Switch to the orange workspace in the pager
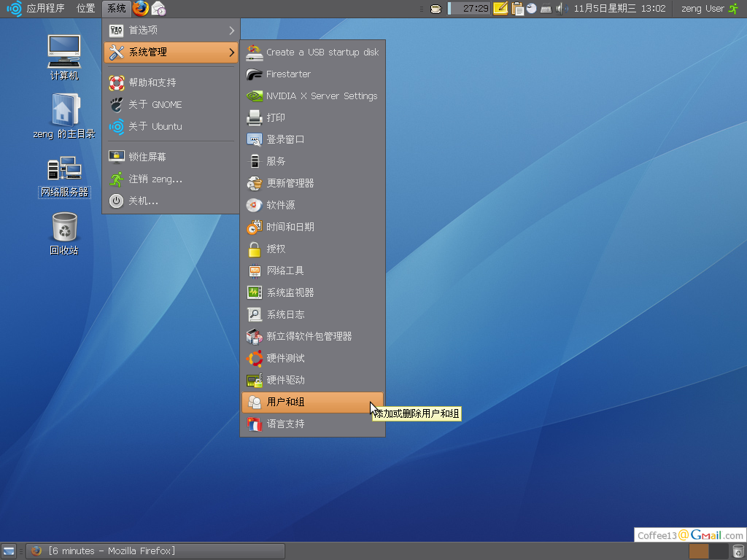The width and height of the screenshot is (747, 560). pos(699,551)
